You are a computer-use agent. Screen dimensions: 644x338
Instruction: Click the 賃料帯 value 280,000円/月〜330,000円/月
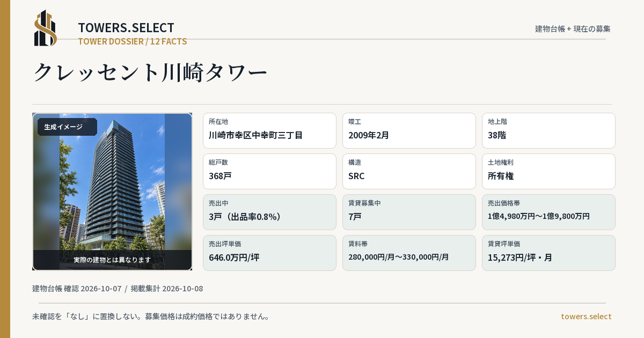pos(399,257)
